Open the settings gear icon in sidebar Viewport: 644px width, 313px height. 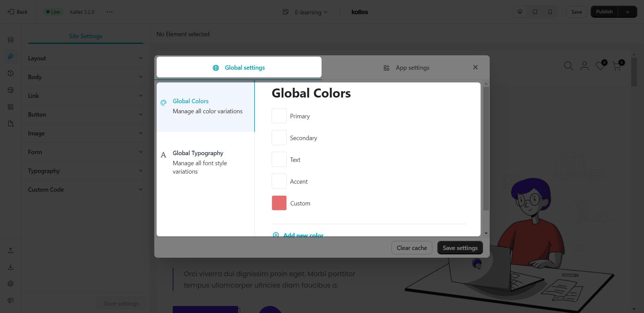[x=11, y=284]
